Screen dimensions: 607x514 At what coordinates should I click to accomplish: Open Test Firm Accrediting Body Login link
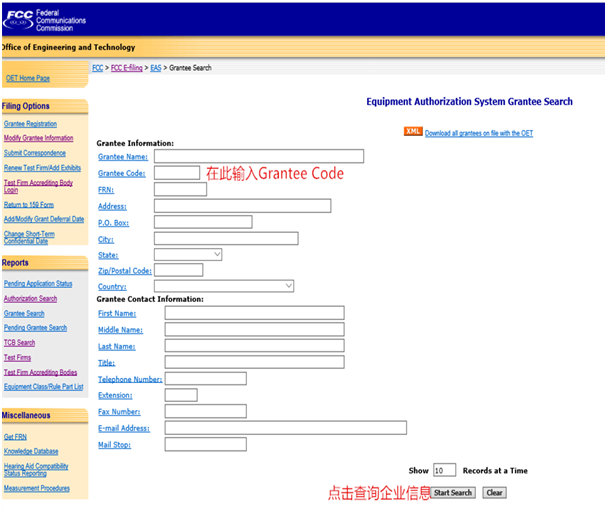tap(38, 186)
